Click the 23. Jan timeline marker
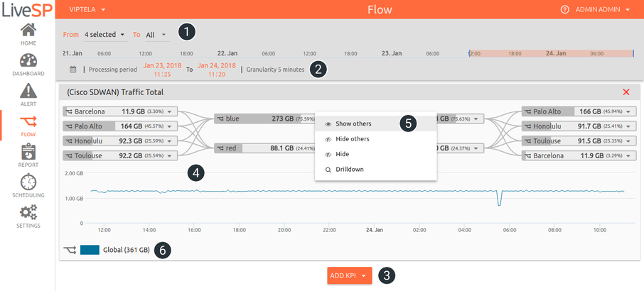The image size is (644, 291). [392, 54]
